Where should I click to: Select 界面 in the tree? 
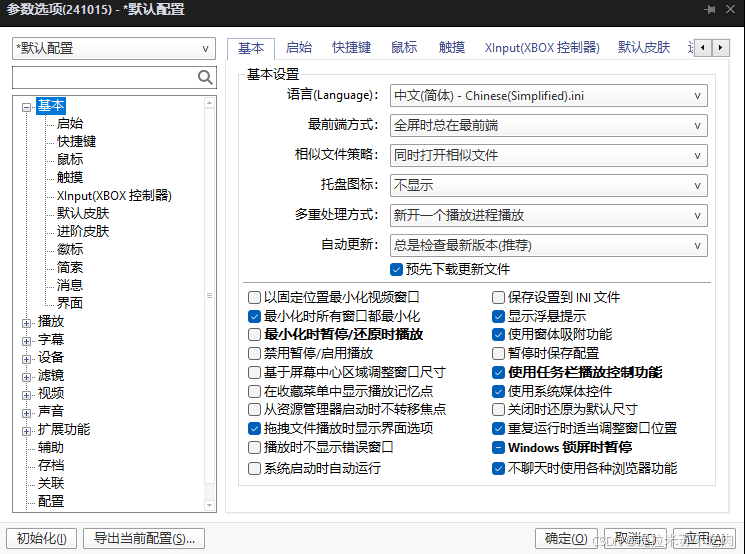pyautogui.click(x=70, y=303)
